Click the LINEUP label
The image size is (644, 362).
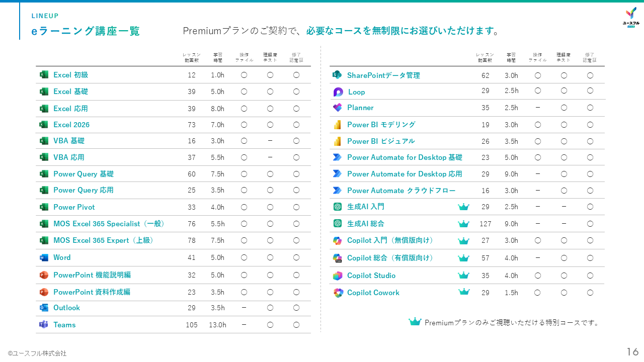pos(45,16)
